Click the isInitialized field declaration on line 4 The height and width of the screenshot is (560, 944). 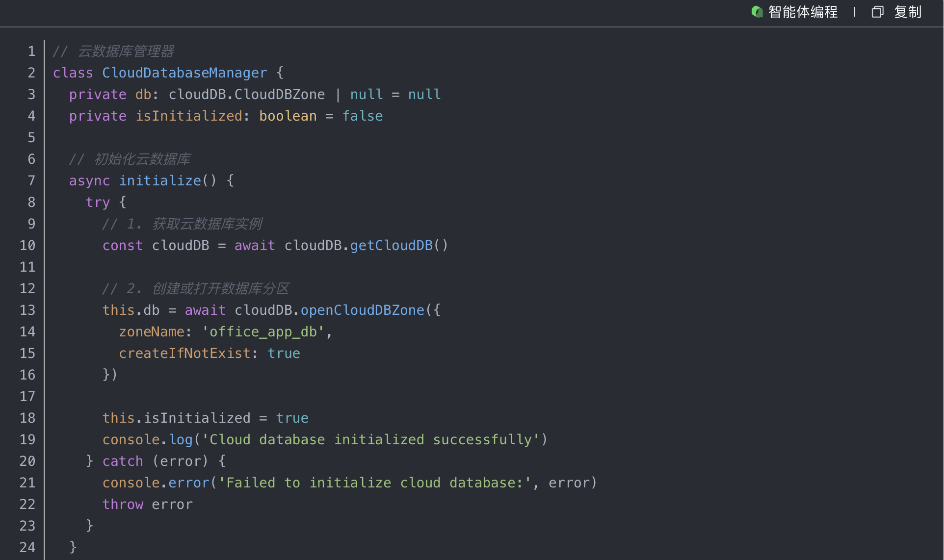click(188, 116)
